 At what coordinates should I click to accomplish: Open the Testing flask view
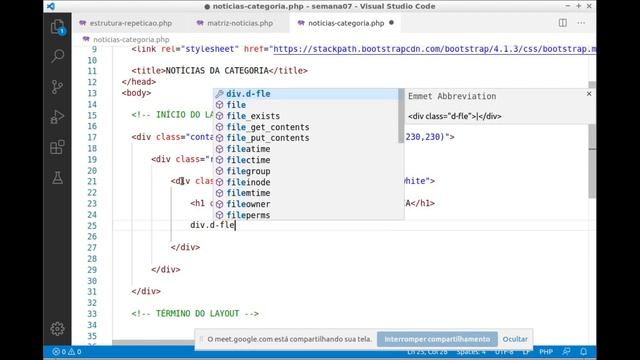pos(58,178)
